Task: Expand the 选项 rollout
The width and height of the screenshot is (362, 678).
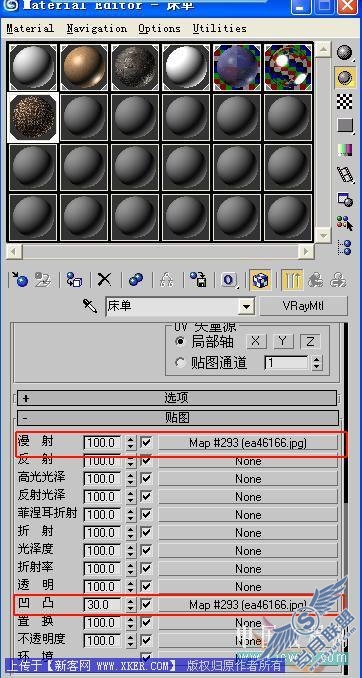Action: 177,398
